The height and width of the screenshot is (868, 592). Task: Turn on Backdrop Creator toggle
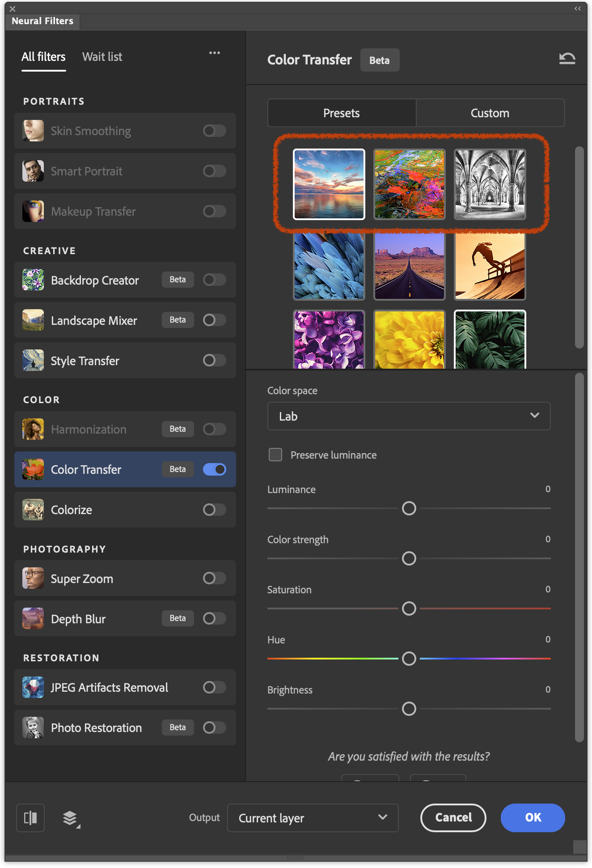[215, 280]
